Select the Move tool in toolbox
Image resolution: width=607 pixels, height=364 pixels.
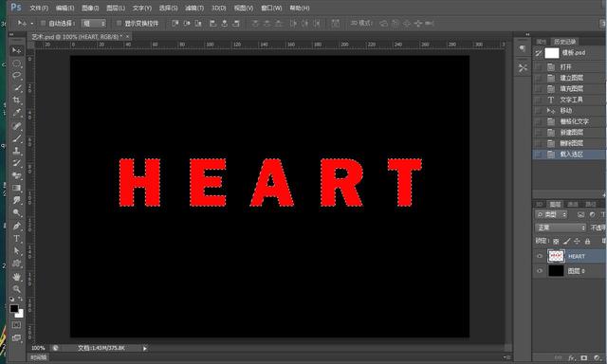click(16, 50)
